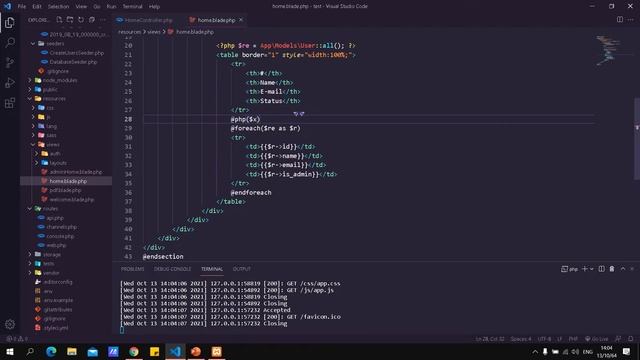Open Google Chrome from the taskbar
This screenshot has width=640, height=360.
[x=134, y=351]
